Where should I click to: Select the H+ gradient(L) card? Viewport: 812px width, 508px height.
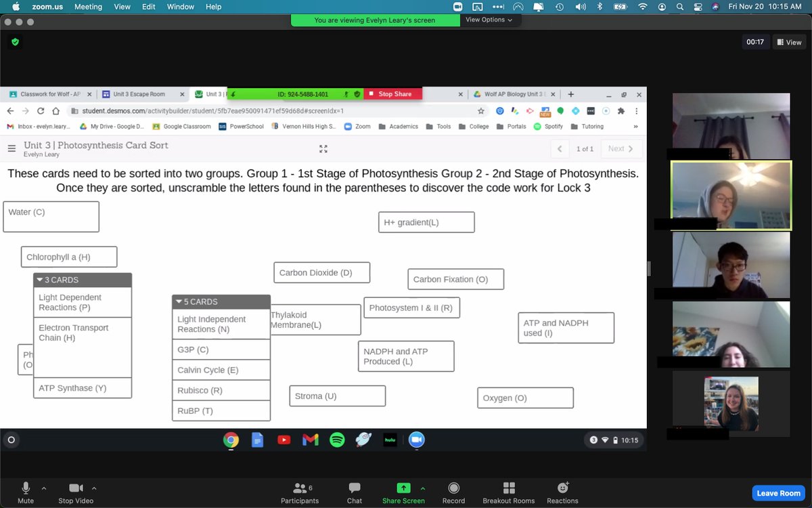point(426,222)
